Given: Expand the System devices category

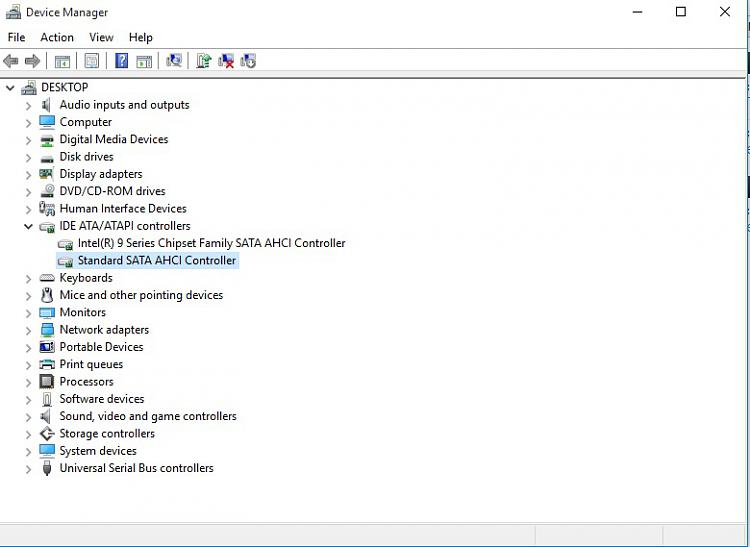Looking at the screenshot, I should (x=28, y=451).
